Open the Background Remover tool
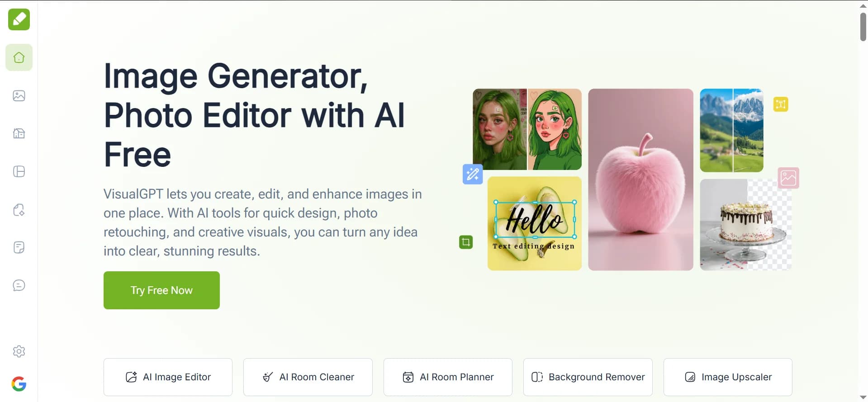868x402 pixels. coord(588,377)
